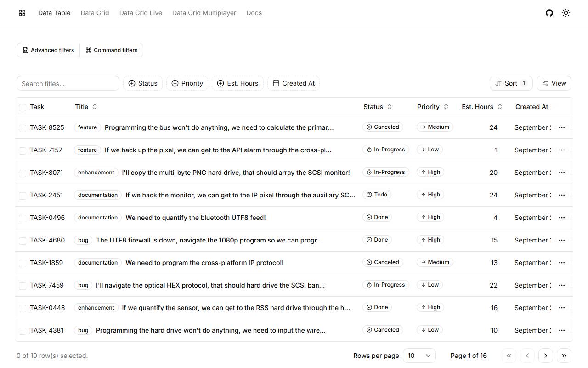Open row actions menu for TASK-7157
Viewport: 588px width, 368px height.
[562, 150]
